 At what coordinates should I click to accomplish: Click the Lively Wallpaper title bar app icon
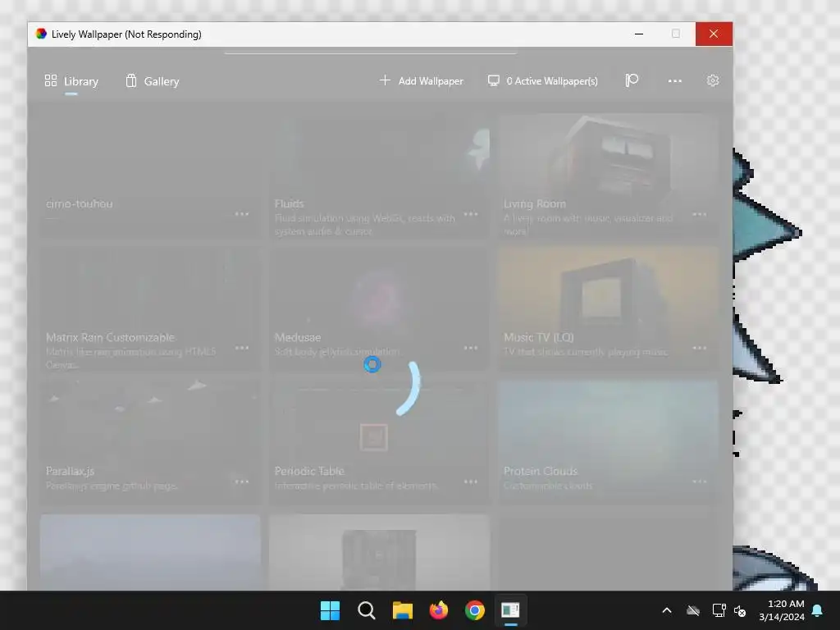point(41,34)
